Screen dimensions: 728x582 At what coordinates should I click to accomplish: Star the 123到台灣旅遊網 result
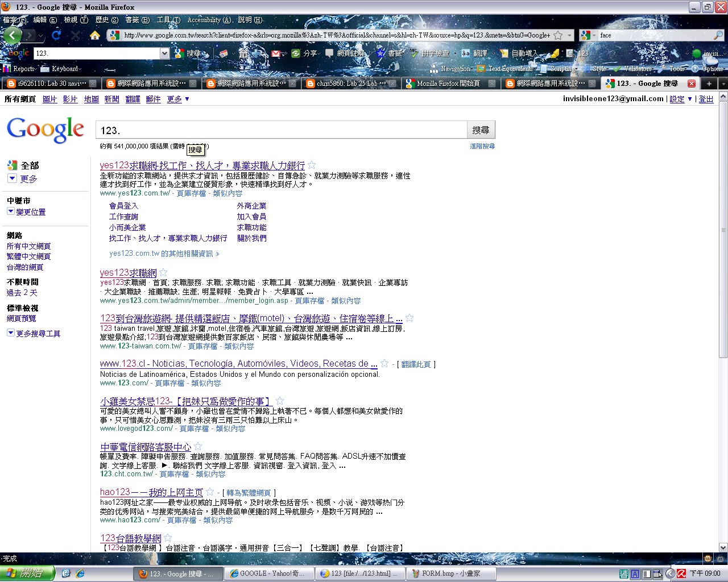coord(409,318)
